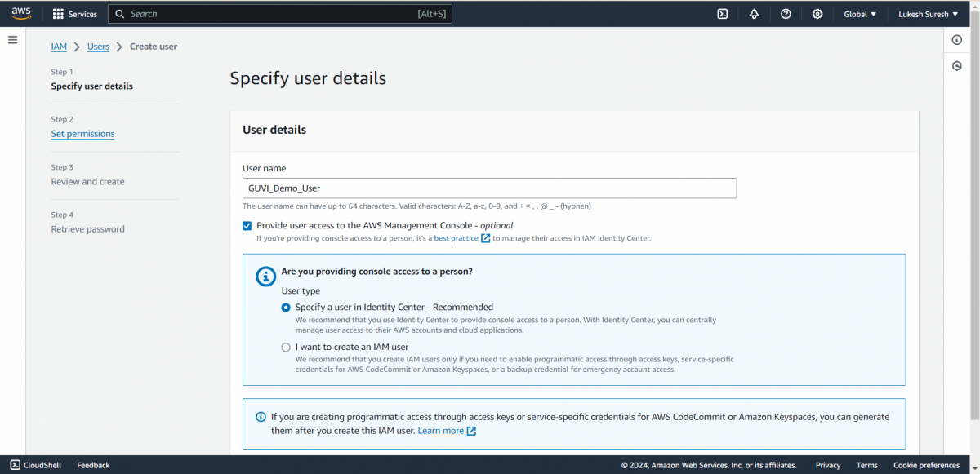Screen dimensions: 980x474
Task: Select I want to create an IAM user
Action: pos(286,347)
